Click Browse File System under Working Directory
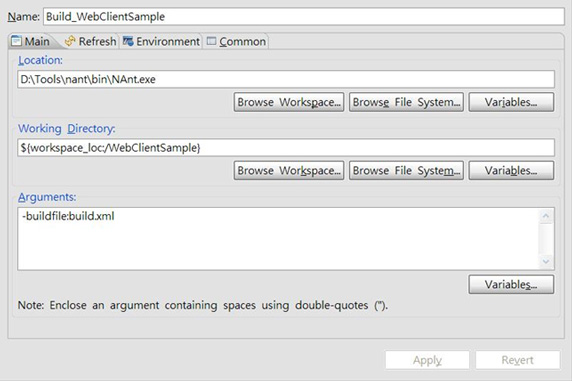The image size is (572, 381). click(406, 170)
